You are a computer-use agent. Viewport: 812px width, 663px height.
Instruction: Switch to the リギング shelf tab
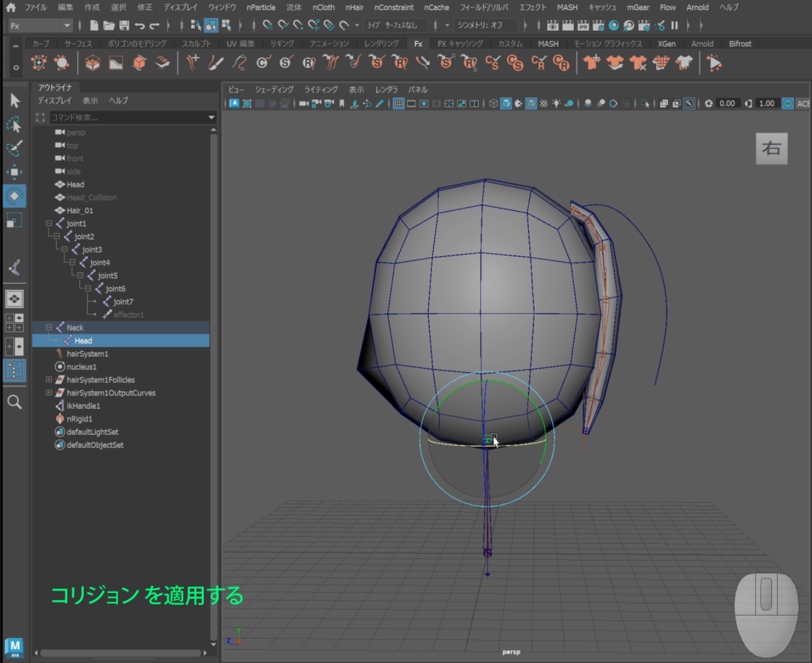coord(282,44)
